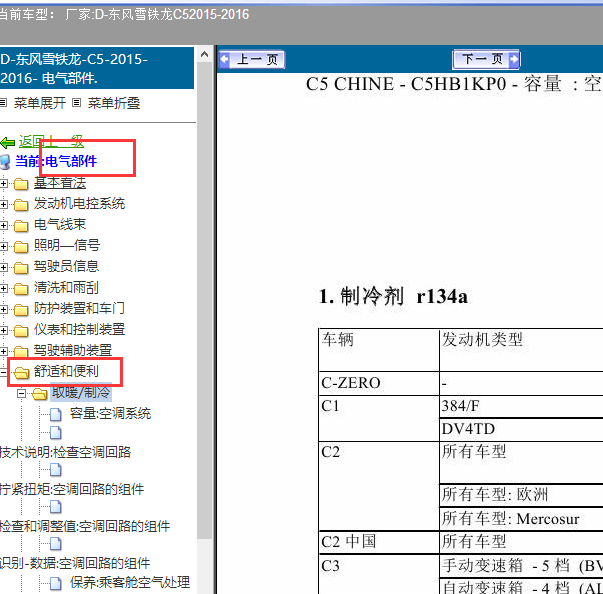Click the 防护装置和车门 folder icon
This screenshot has width=603, height=594.
click(x=21, y=310)
